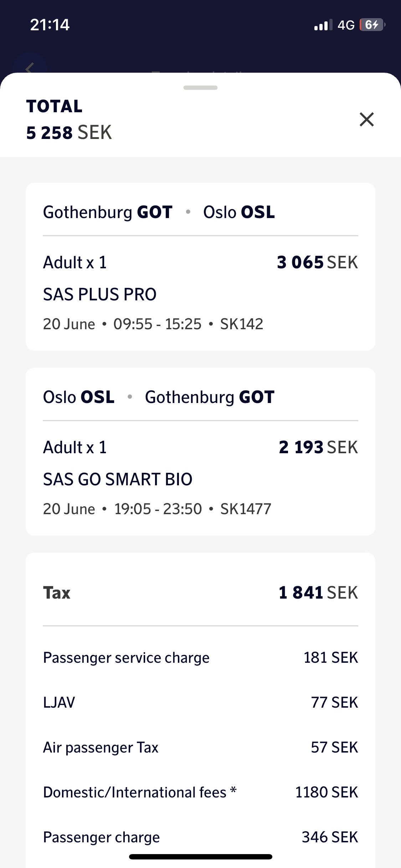The height and width of the screenshot is (868, 401).
Task: Tap the SAS GO SMART BIO fare label
Action: (x=118, y=479)
